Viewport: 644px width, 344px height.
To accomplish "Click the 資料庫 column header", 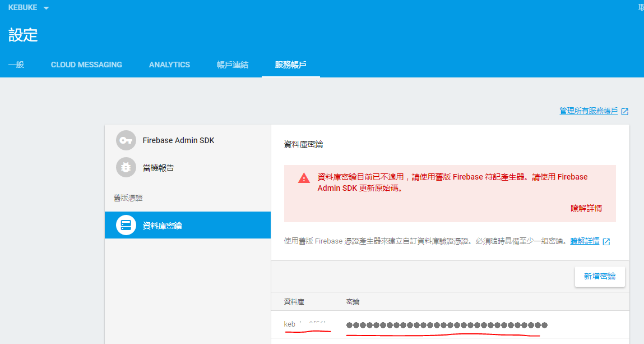I will coord(294,302).
